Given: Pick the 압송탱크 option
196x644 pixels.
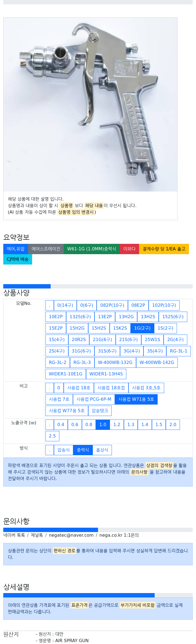Looking at the screenshot, I should click(x=100, y=411).
